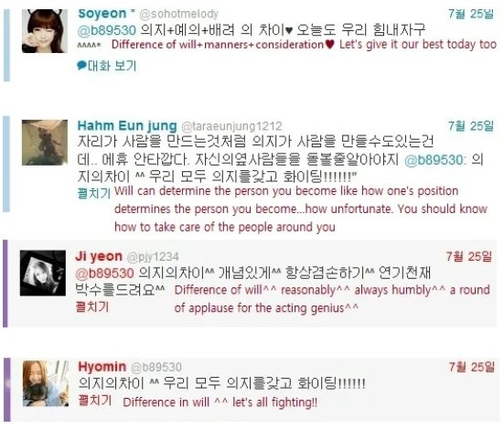Click the Hahm Eun jung display name
504x429 pixels.
click(x=127, y=125)
